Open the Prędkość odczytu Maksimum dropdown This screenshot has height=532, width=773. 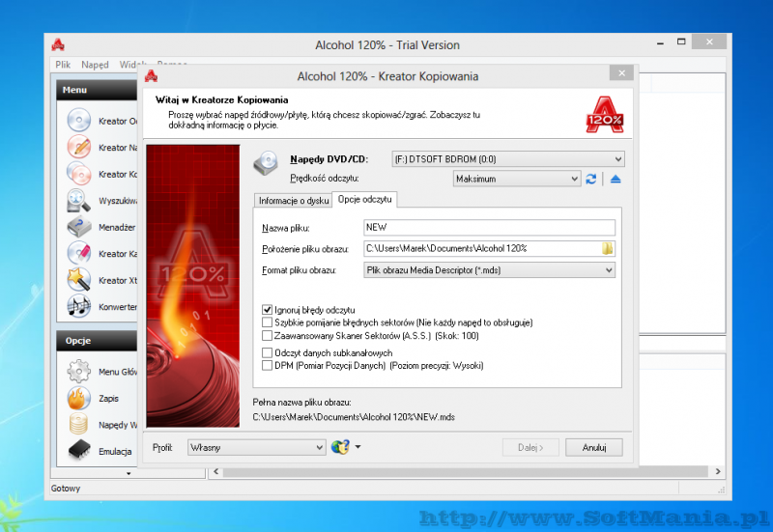click(517, 179)
